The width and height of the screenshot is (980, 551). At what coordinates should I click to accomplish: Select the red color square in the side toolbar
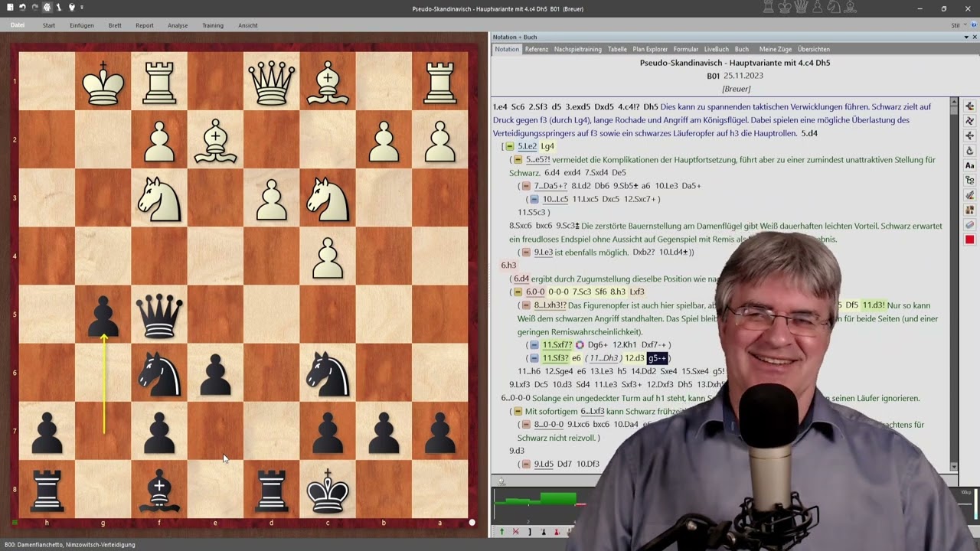click(x=969, y=240)
